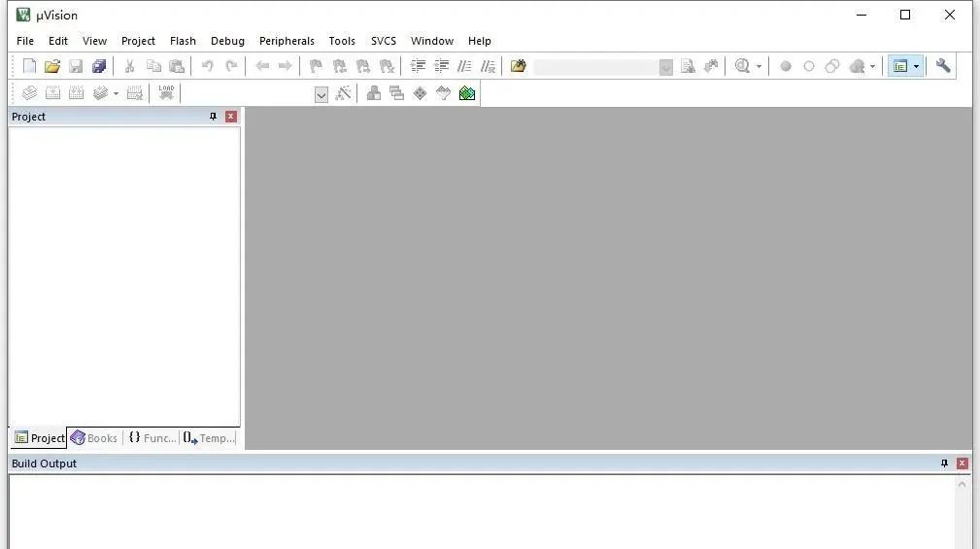Click the Insert/Remove Bookmark flag icon
Viewport: 980px width, 549px height.
(x=316, y=66)
